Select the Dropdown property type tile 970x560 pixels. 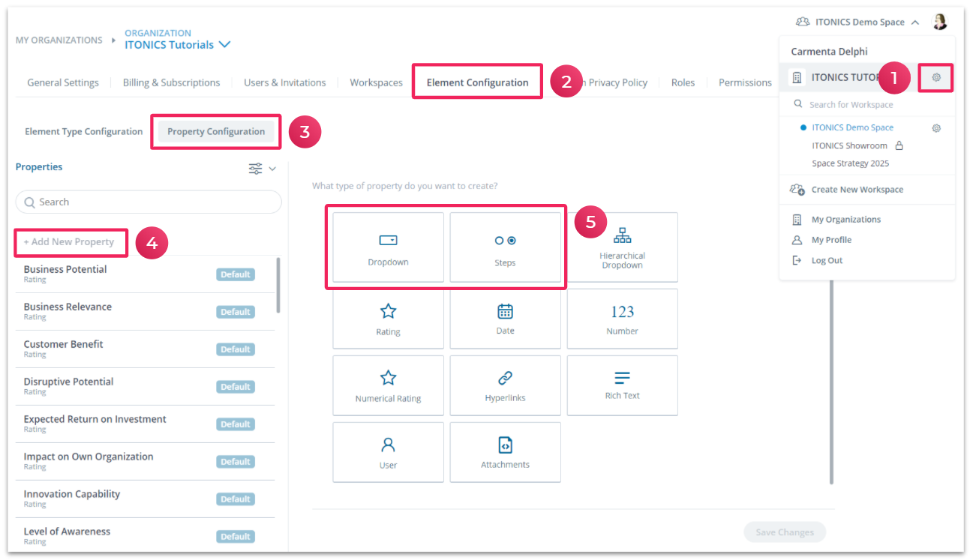pos(388,247)
